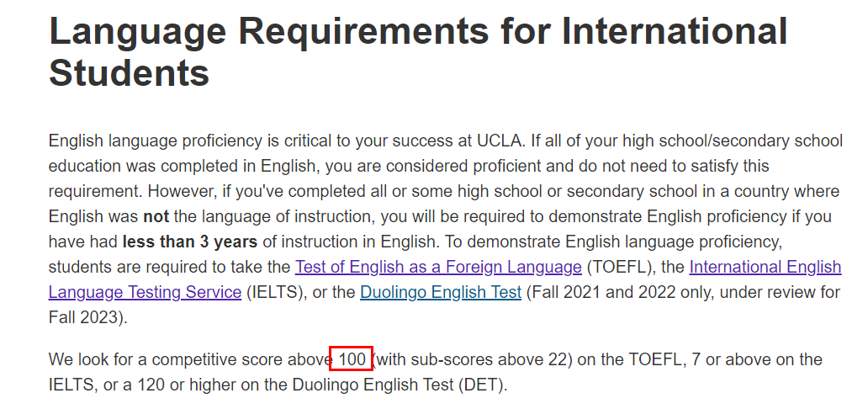
Task: Click the word 'However' in the paragraph
Action: [181, 191]
